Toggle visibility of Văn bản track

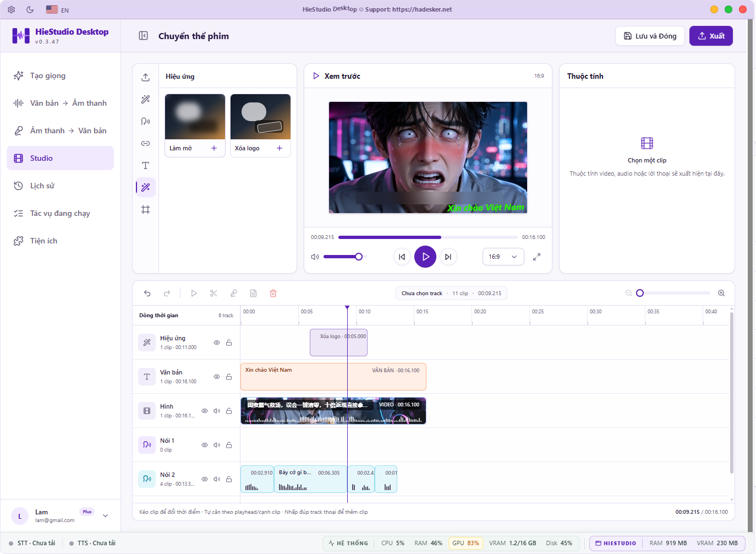coord(217,377)
